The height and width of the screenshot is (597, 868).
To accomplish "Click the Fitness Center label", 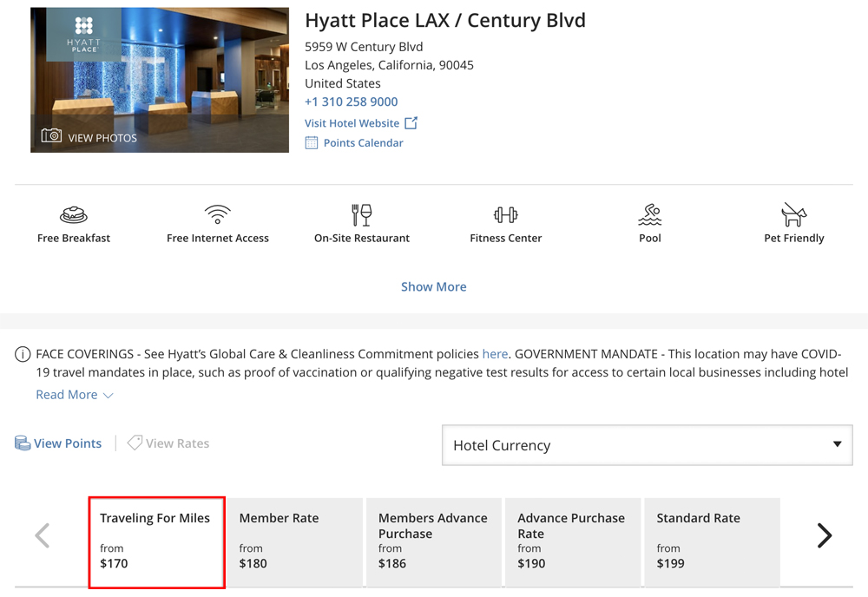I will tap(505, 238).
